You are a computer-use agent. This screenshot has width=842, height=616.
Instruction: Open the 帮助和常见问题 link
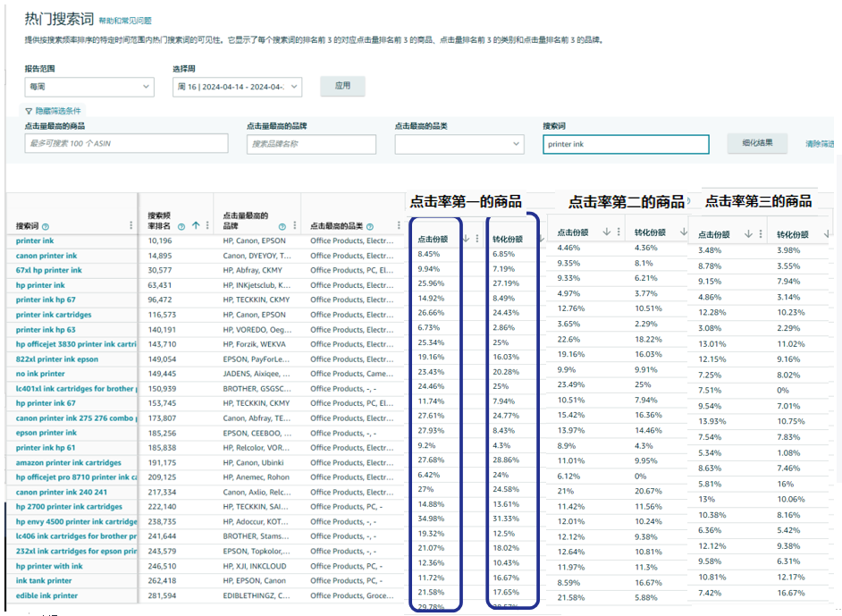pyautogui.click(x=125, y=20)
